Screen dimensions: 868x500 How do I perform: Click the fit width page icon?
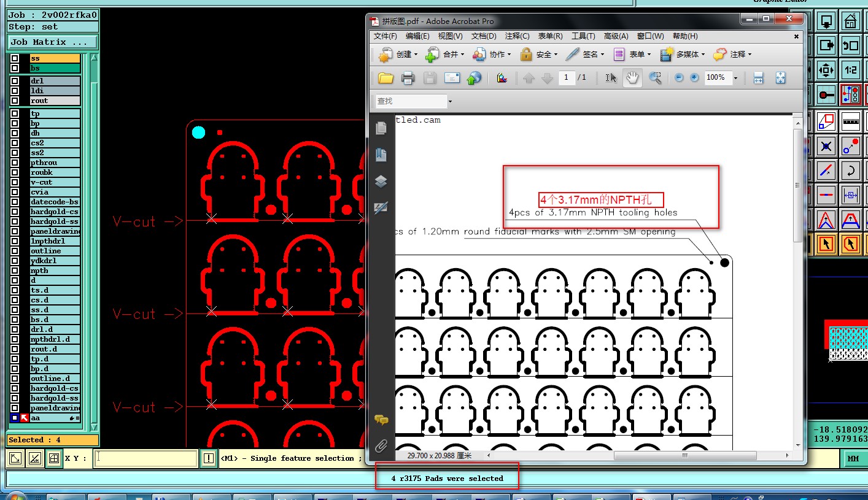(x=758, y=78)
